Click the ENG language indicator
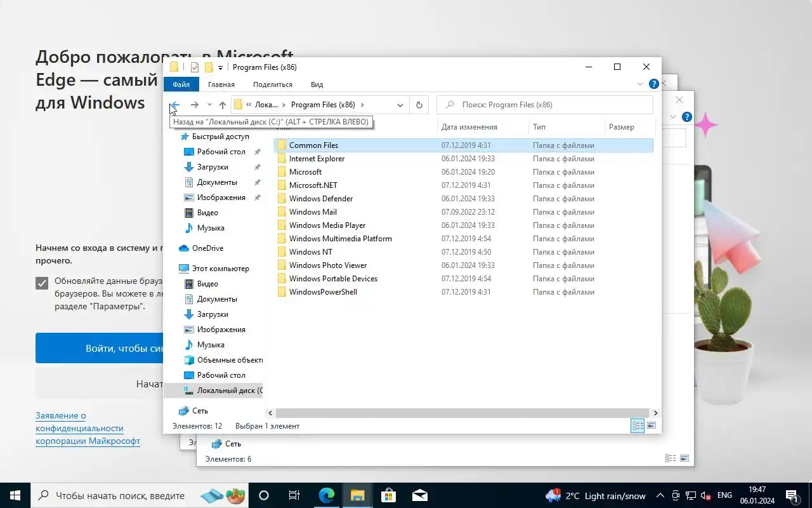 (724, 495)
